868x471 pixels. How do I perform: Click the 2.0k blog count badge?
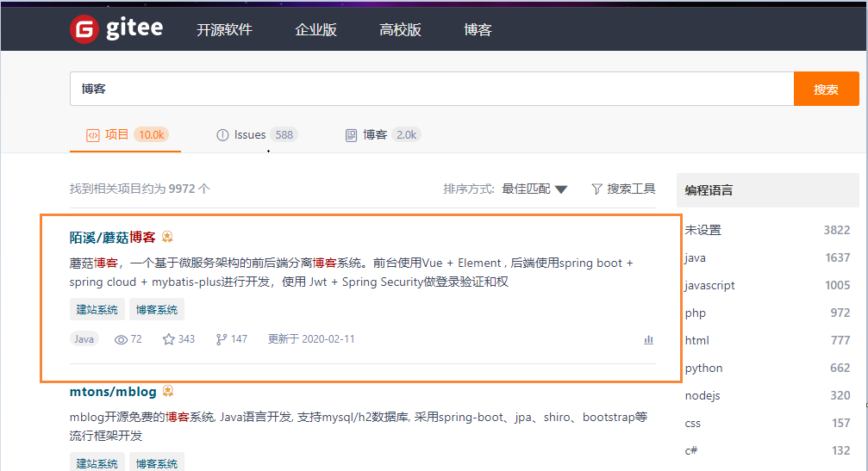pyautogui.click(x=406, y=135)
